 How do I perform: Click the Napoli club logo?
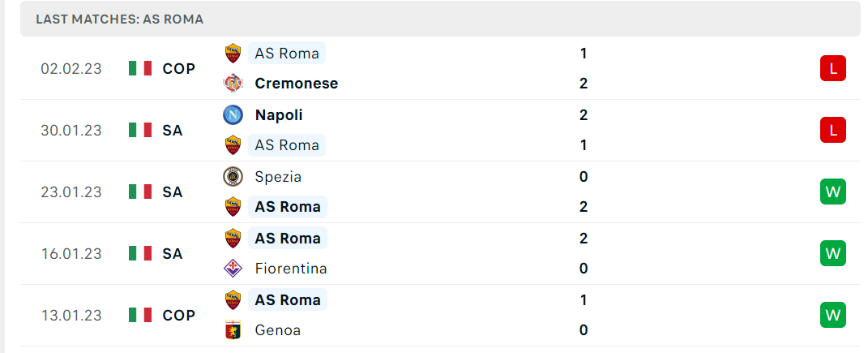coord(233,114)
